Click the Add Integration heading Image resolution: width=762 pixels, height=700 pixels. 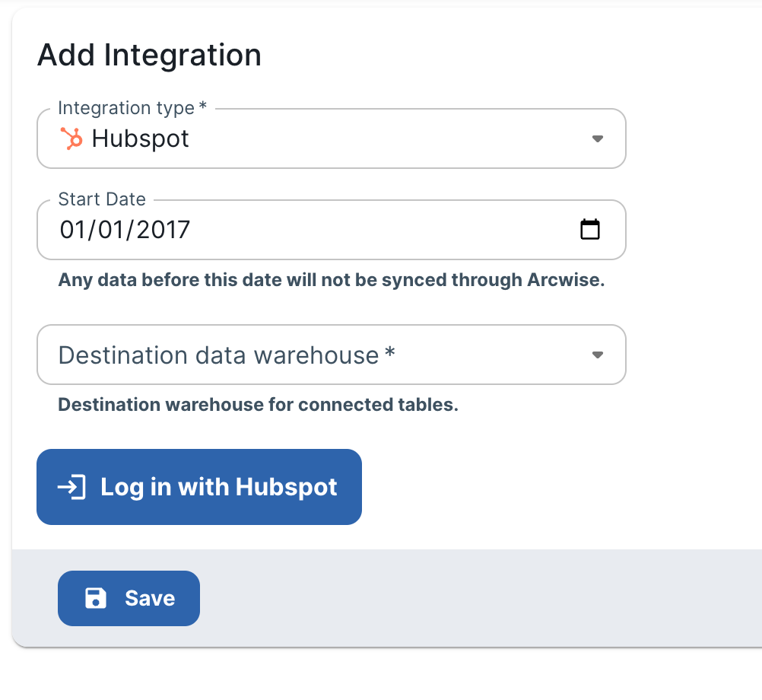point(149,56)
